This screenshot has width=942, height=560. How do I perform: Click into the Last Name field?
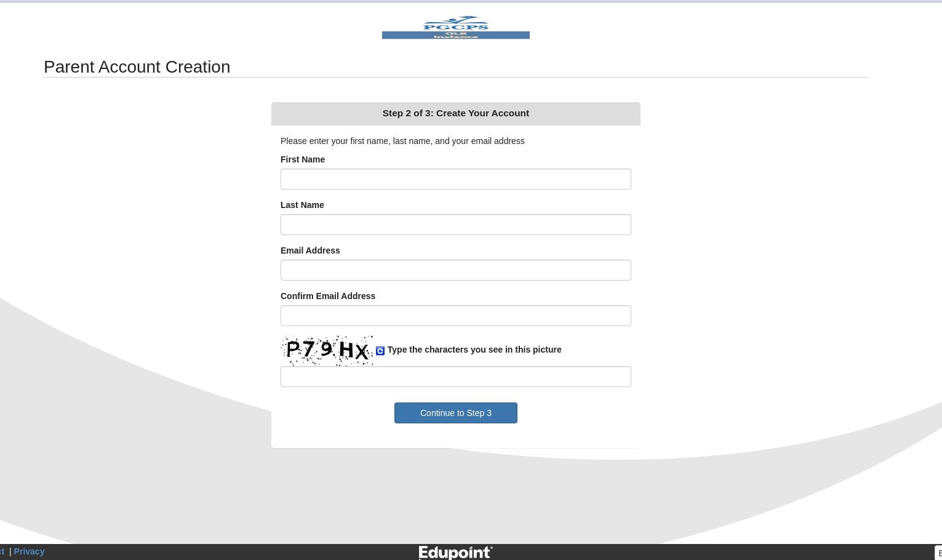point(455,225)
